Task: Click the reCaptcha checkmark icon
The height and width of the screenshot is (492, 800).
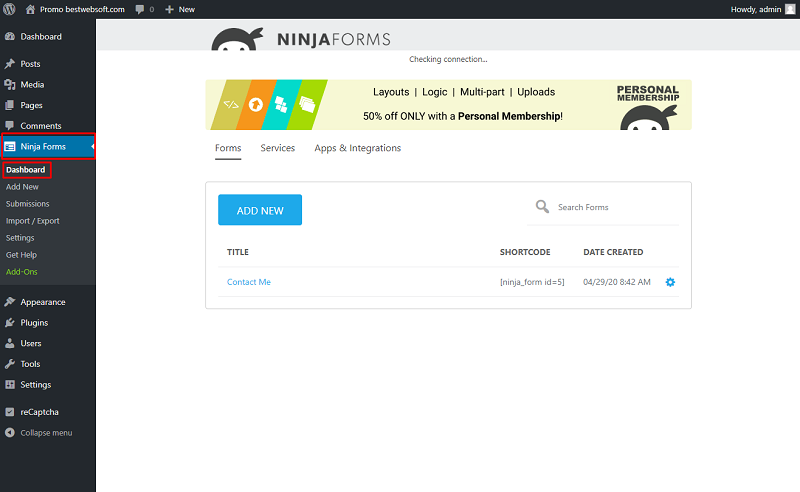Action: [10, 412]
